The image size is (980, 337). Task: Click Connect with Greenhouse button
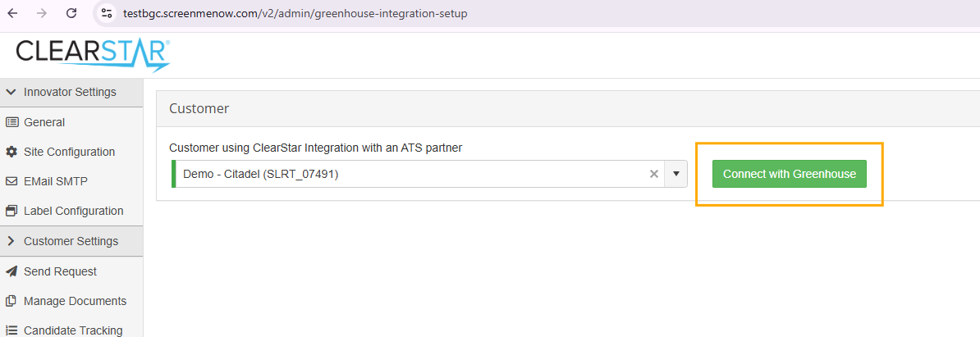click(x=790, y=174)
